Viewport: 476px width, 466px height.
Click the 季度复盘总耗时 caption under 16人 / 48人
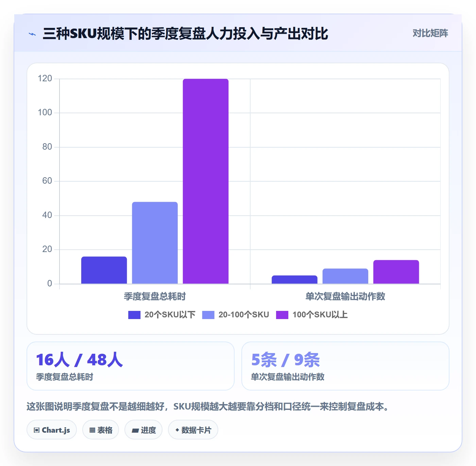coord(65,377)
